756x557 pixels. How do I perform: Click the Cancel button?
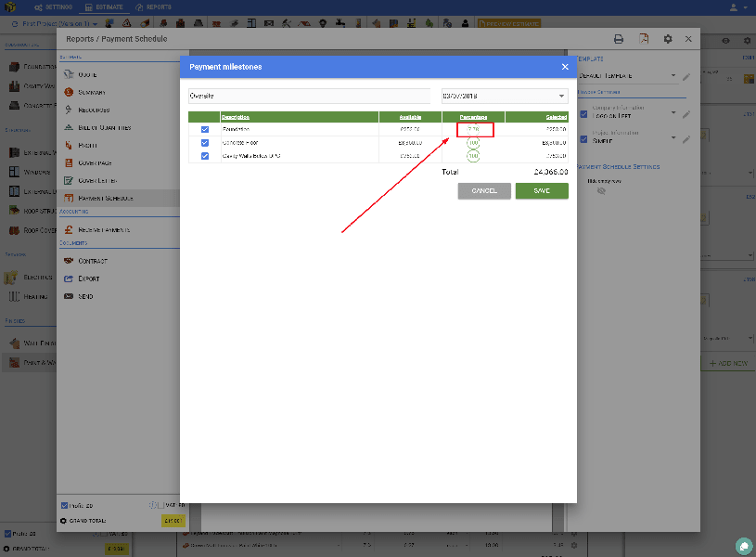(x=484, y=190)
